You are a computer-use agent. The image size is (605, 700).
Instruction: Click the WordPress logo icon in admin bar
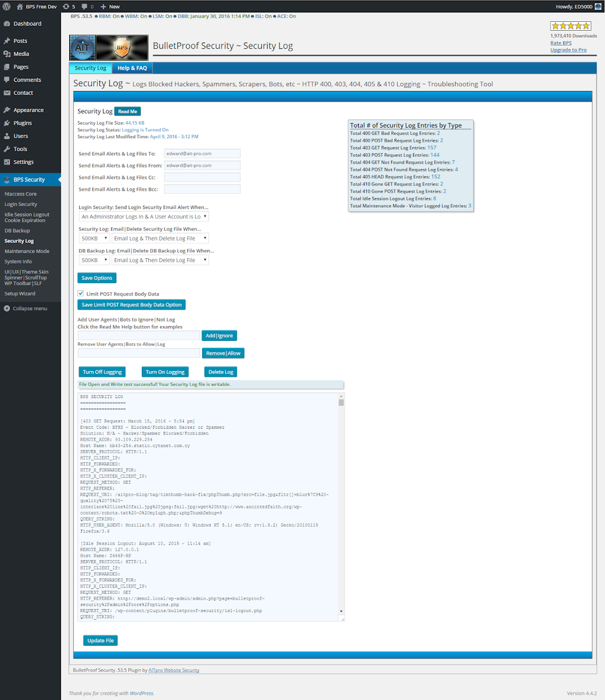[x=6, y=6]
